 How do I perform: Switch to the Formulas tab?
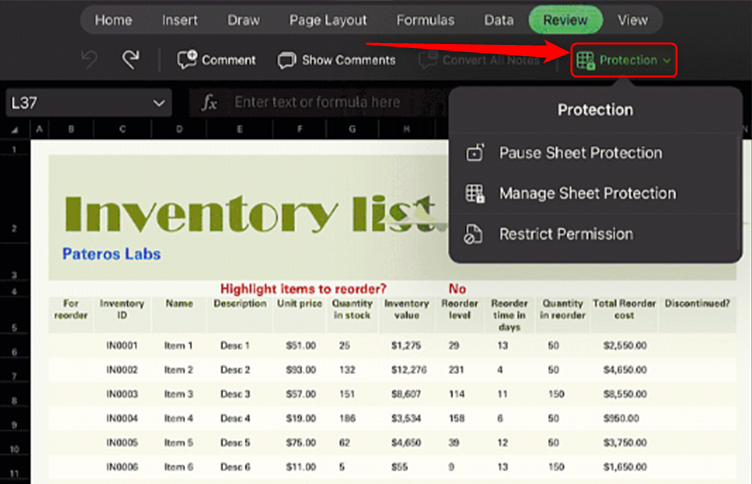click(425, 20)
